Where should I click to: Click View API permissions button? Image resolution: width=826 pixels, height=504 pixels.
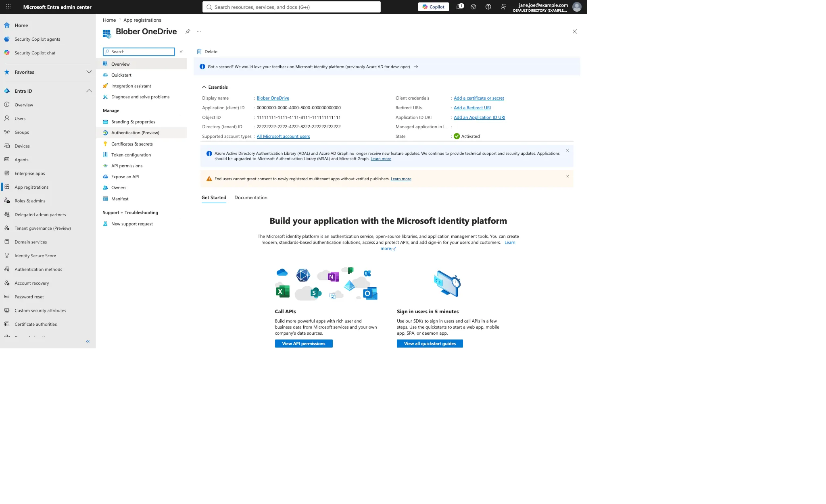(x=304, y=344)
